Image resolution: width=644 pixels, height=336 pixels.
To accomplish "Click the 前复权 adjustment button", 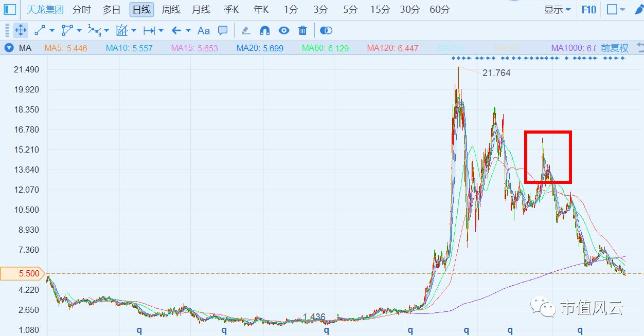I will (x=615, y=48).
